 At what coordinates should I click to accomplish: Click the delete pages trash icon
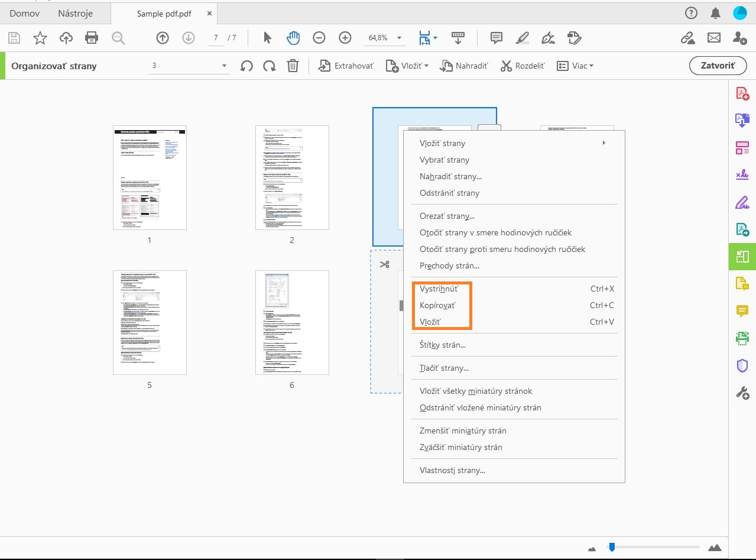[x=293, y=66]
